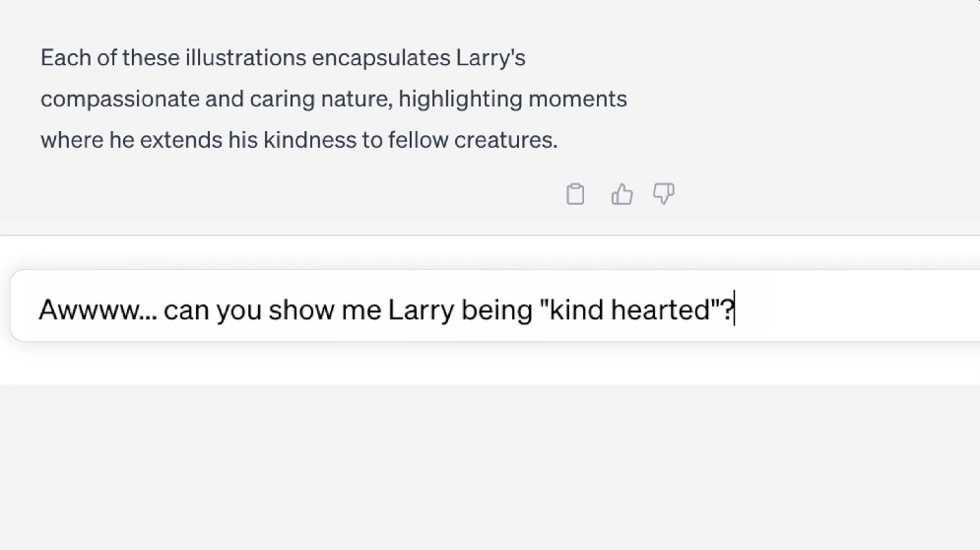This screenshot has width=980, height=550.
Task: Click the word "illustrations" in the response
Action: click(247, 57)
